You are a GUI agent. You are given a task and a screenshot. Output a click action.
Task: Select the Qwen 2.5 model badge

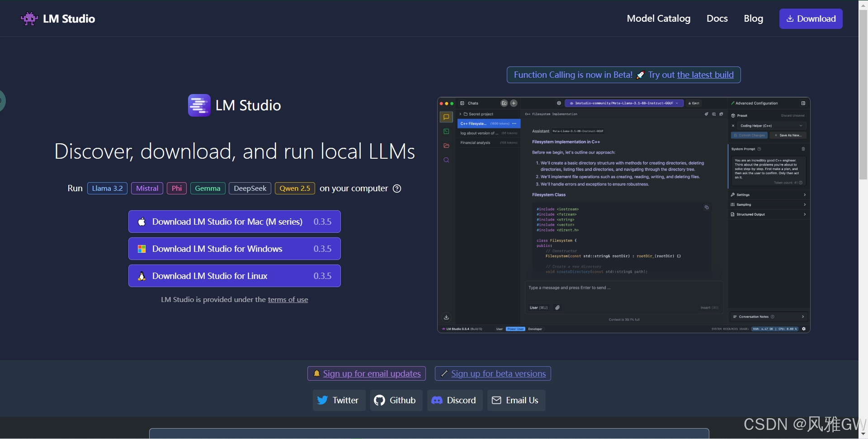[295, 189]
